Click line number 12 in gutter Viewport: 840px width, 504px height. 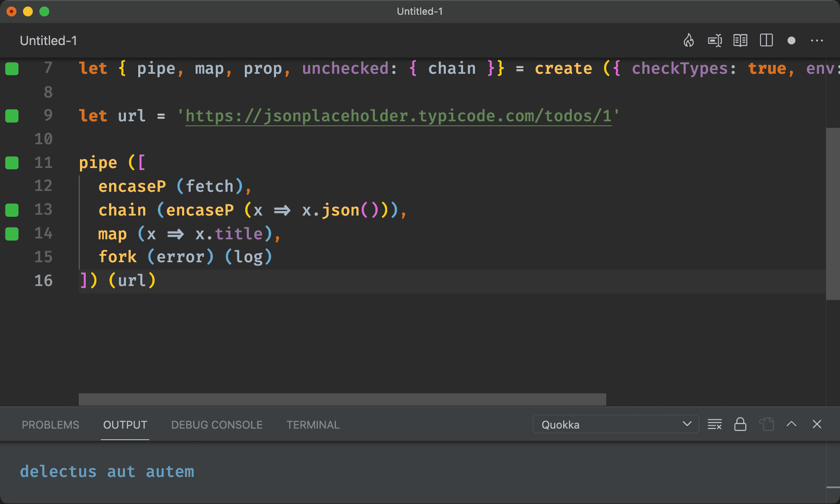[x=43, y=186]
